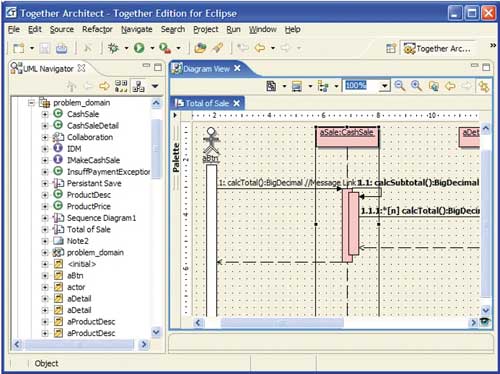Click the navigator horizontal scrollbar right arrow
Image resolution: width=500 pixels, height=374 pixels.
tap(144, 344)
